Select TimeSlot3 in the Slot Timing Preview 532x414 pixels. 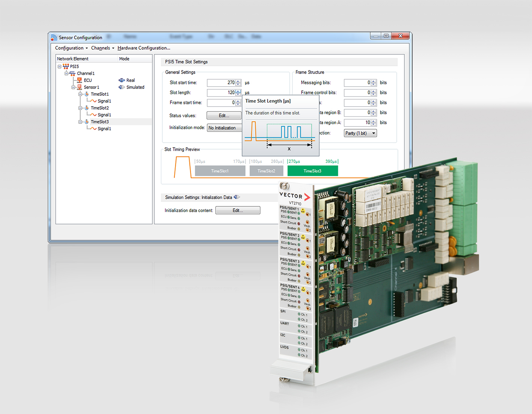312,171
